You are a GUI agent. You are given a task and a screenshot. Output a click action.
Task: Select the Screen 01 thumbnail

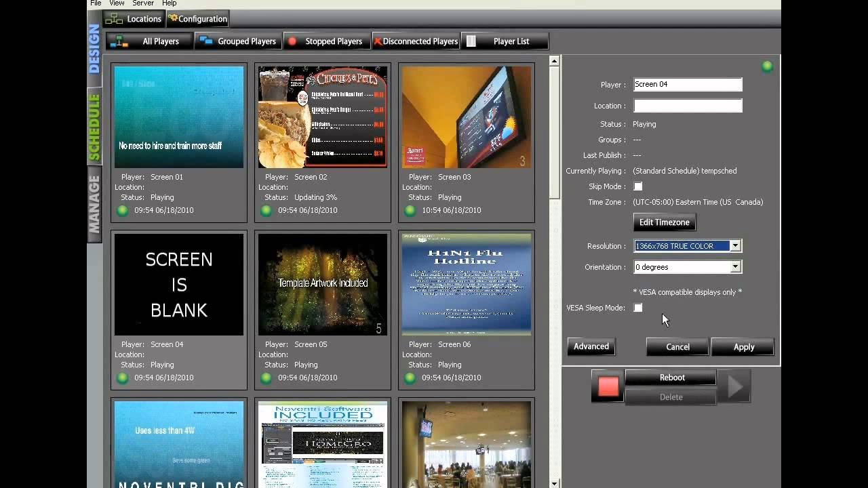[179, 117]
